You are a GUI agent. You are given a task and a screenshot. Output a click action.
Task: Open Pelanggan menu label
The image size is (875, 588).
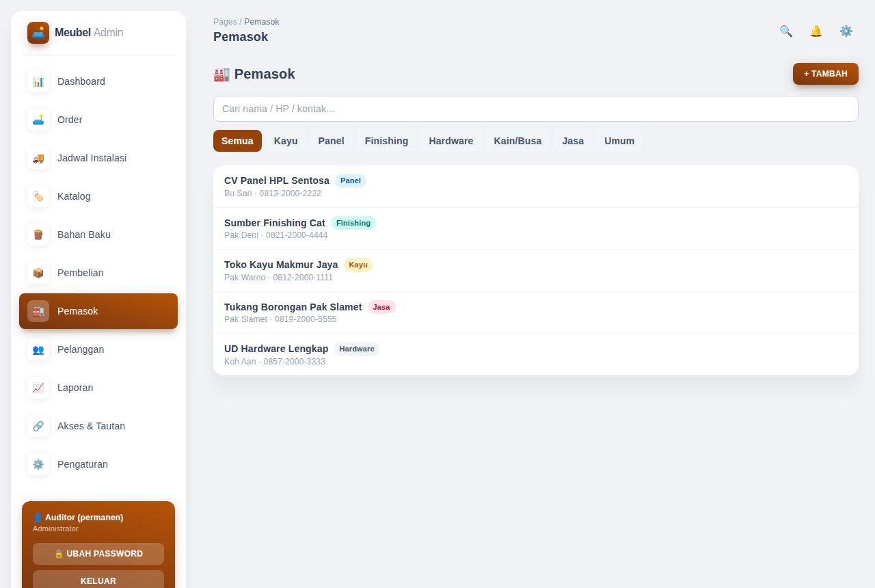[81, 349]
